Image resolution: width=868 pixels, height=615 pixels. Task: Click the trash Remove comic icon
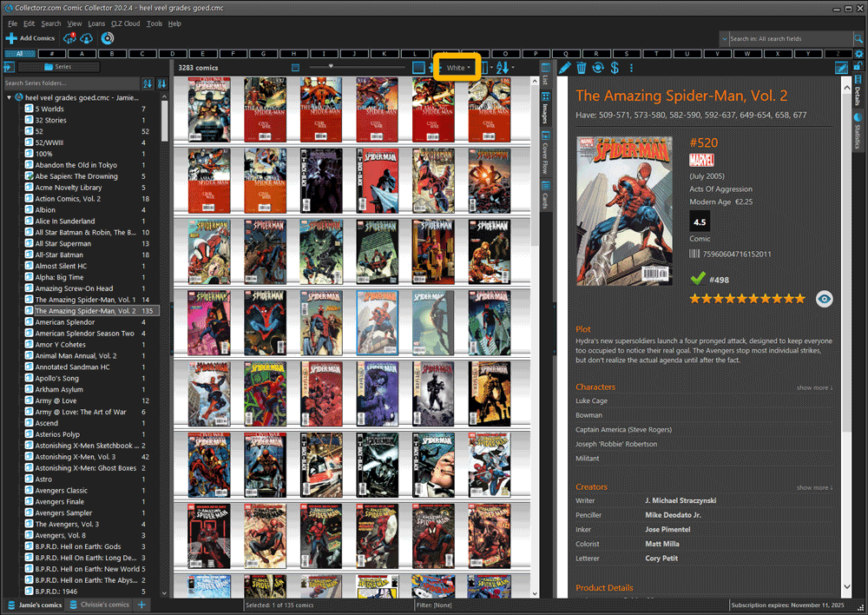582,68
